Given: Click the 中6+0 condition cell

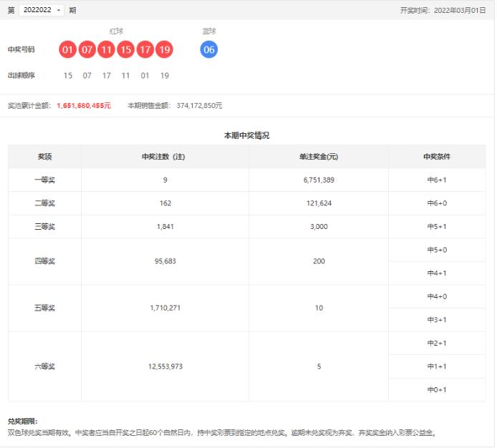Looking at the screenshot, I should [x=437, y=203].
